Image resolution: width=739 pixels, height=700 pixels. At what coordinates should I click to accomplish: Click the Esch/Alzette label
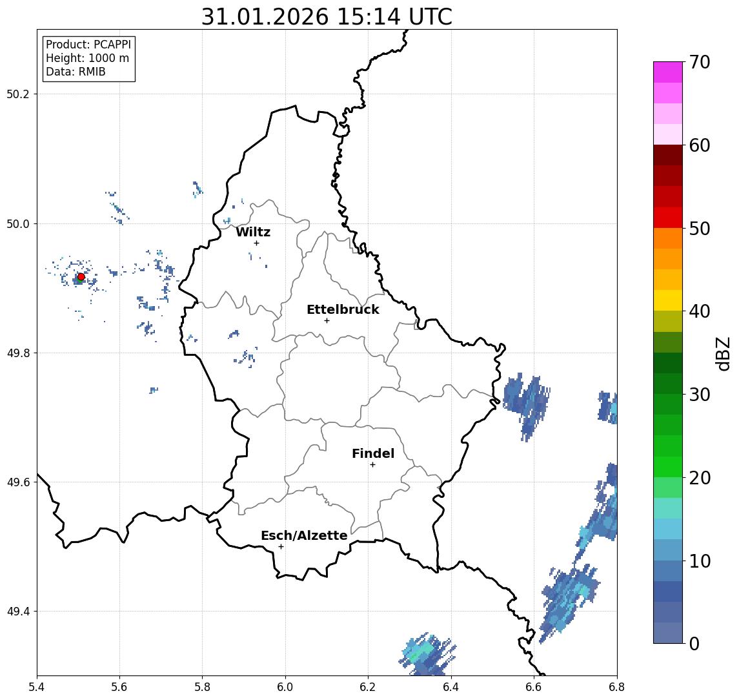[304, 535]
